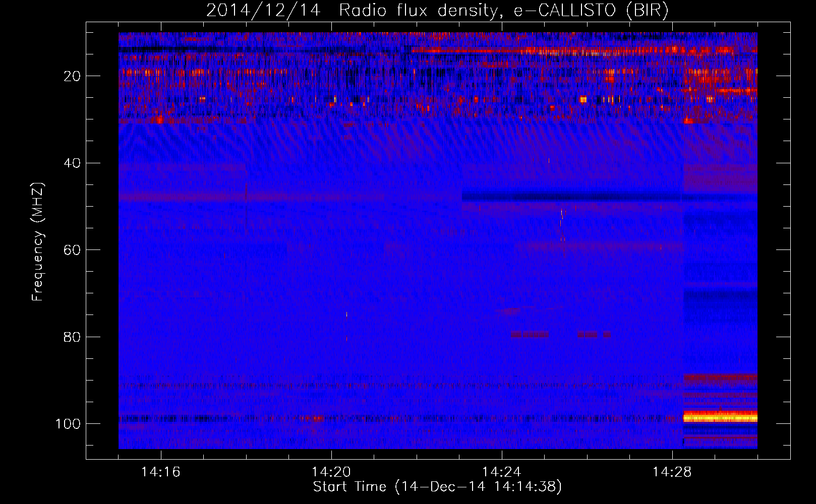Image resolution: width=816 pixels, height=504 pixels.
Task: Click the 14:20 time tick label
Action: tap(331, 472)
